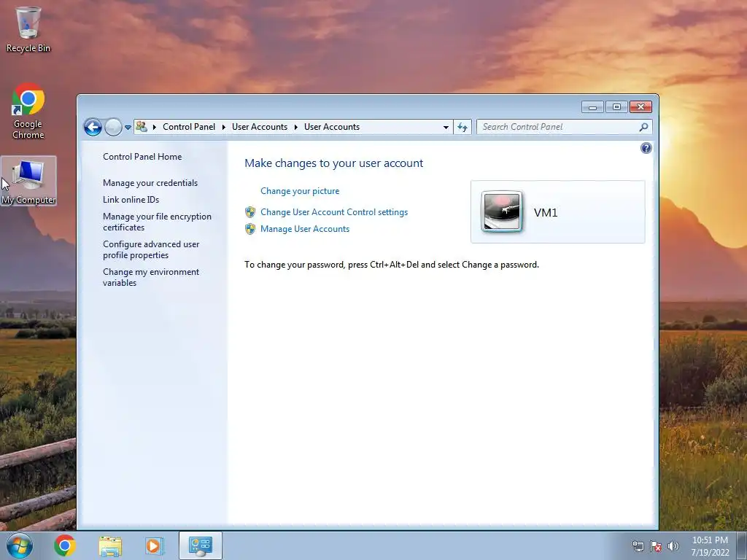Viewport: 747px width, 560px height.
Task: Open Windows Explorer from the taskbar
Action: tap(110, 545)
